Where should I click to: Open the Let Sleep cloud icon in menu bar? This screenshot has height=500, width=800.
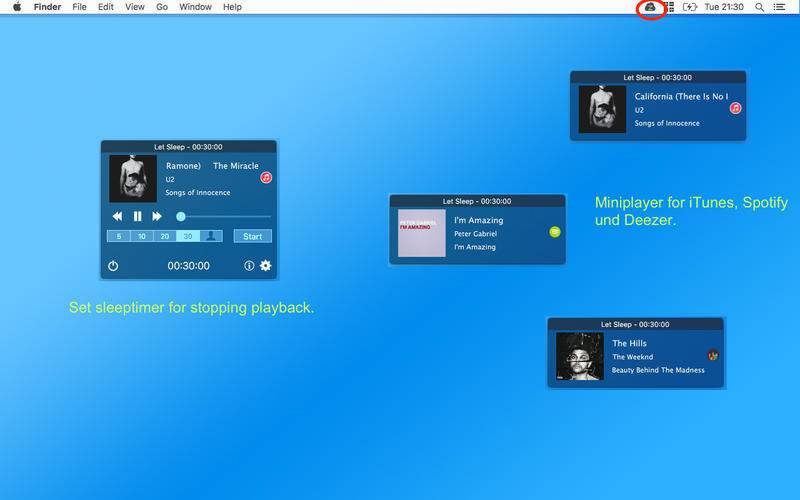click(650, 7)
